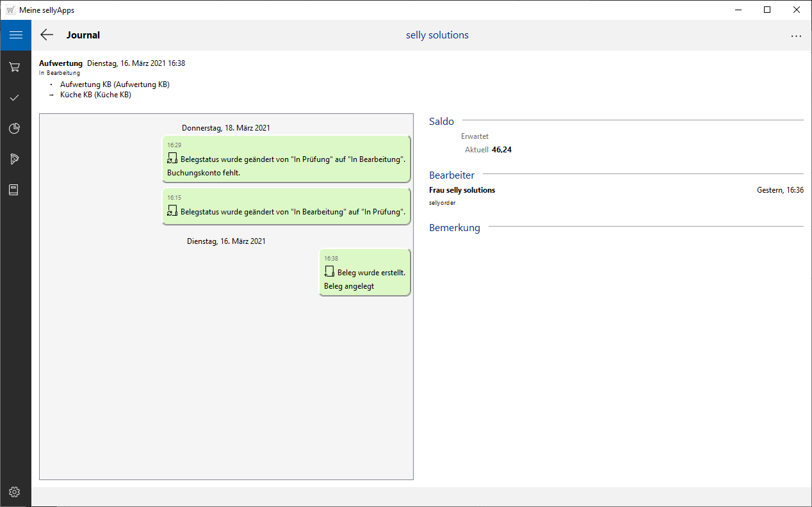The width and height of the screenshot is (812, 507).
Task: Expand the Bearbeiter section header
Action: pyautogui.click(x=451, y=175)
